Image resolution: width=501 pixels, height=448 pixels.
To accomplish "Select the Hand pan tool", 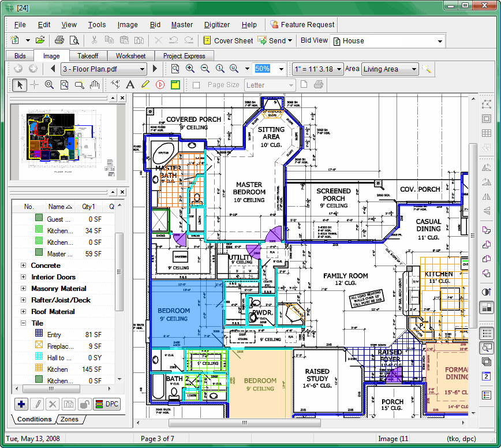I will pyautogui.click(x=95, y=85).
